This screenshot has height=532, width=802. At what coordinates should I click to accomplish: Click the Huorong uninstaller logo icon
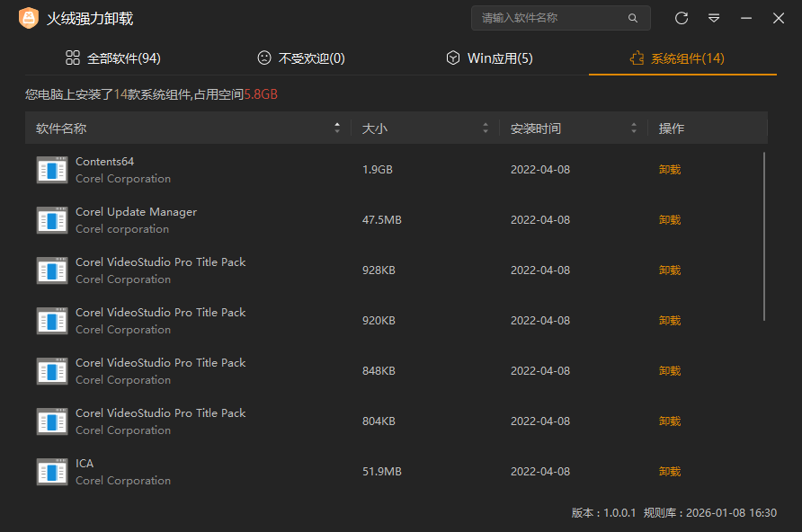pyautogui.click(x=29, y=18)
